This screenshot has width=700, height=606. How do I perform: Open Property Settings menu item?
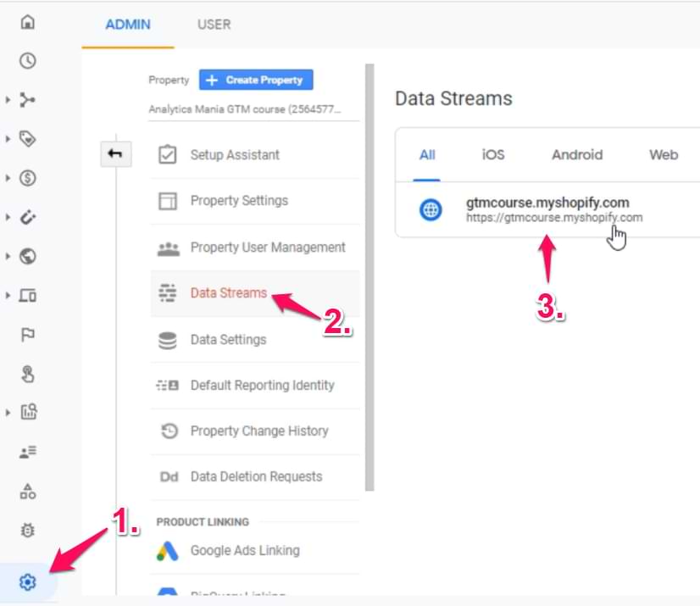tap(239, 201)
